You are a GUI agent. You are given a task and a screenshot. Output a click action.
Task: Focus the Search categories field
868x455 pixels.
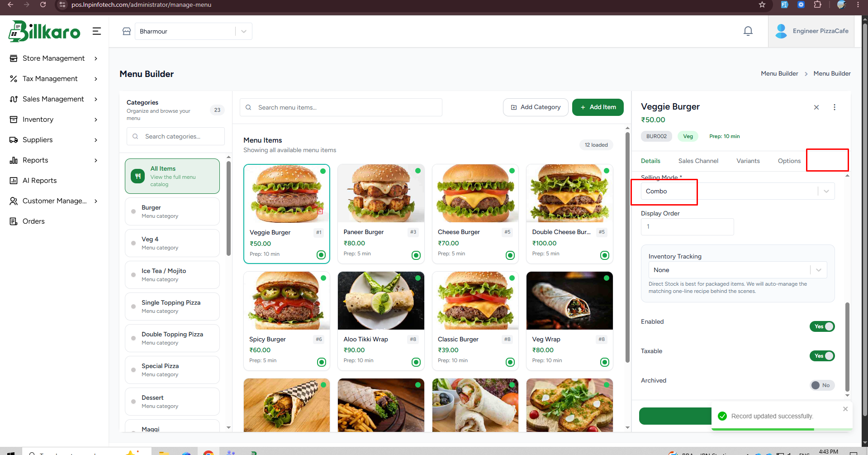coord(175,136)
